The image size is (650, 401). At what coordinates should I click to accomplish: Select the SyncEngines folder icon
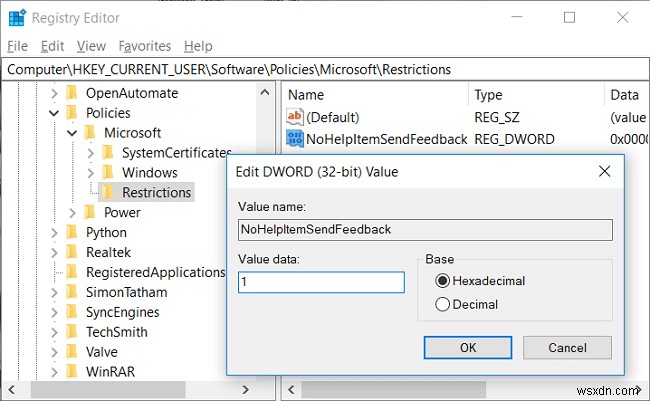click(72, 312)
